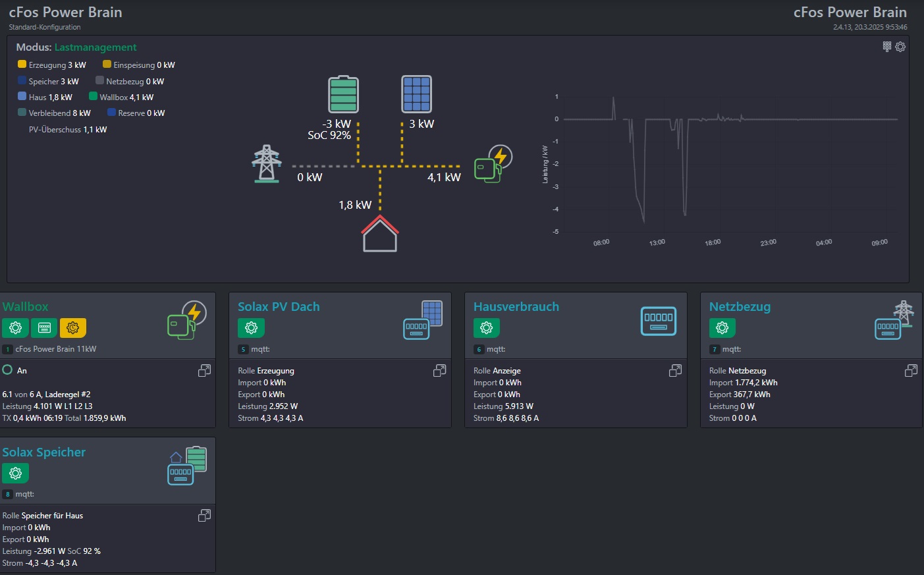Click the Solax Speicher battery meter icon

click(187, 466)
